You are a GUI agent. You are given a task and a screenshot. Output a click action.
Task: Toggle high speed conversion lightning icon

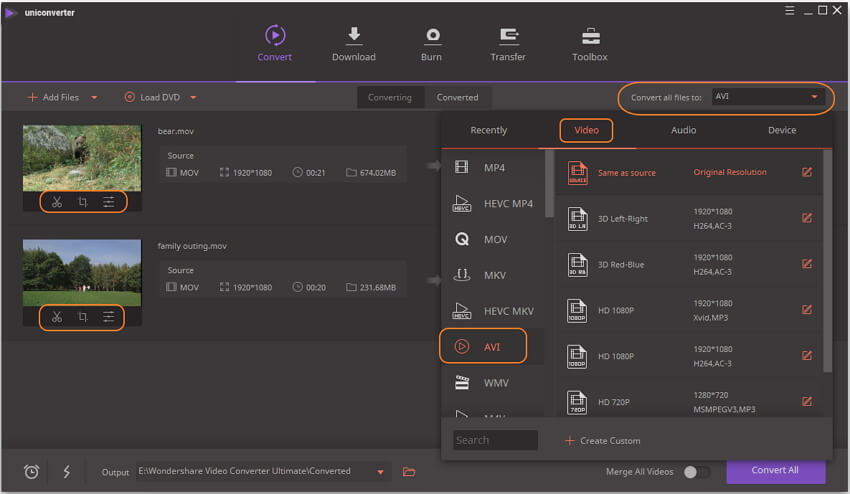pyautogui.click(x=67, y=472)
